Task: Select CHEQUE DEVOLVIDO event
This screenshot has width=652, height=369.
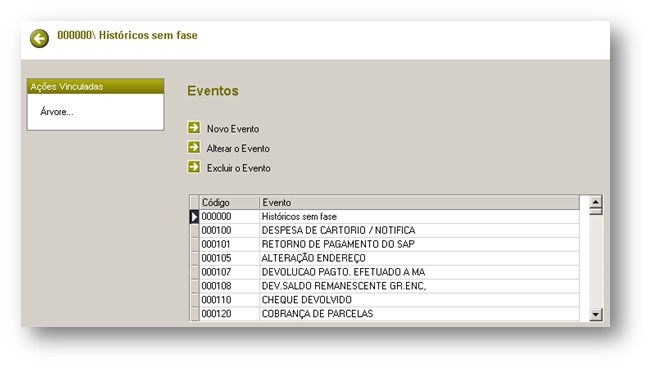Action: [x=419, y=300]
